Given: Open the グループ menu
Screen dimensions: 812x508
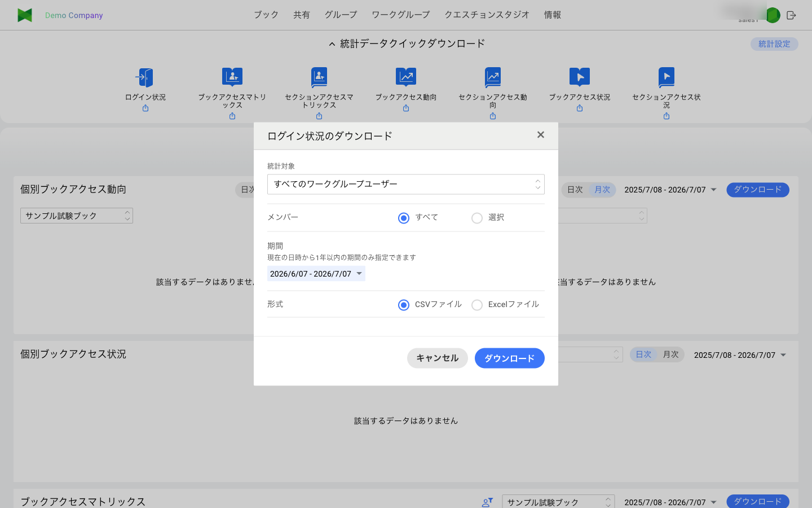Looking at the screenshot, I should [x=341, y=15].
